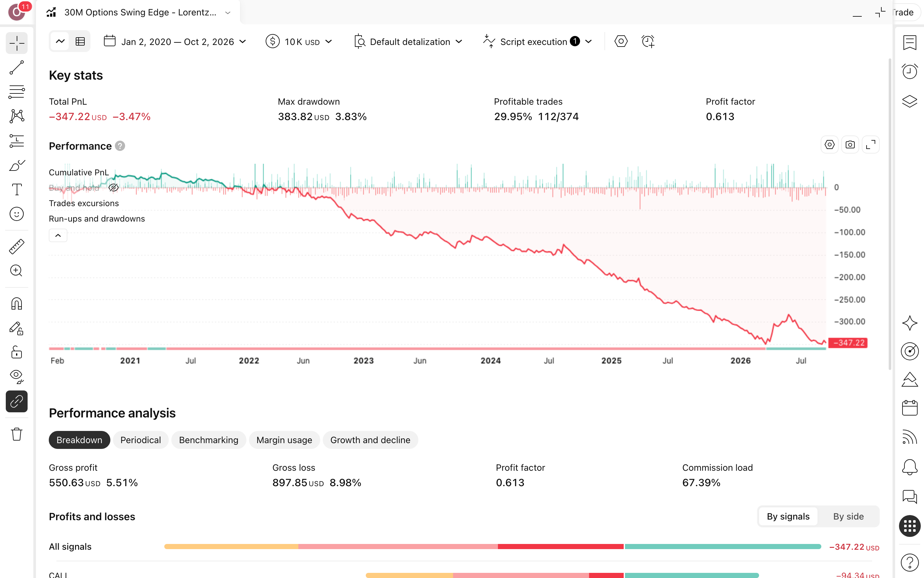Open the help center question icon

(910, 562)
